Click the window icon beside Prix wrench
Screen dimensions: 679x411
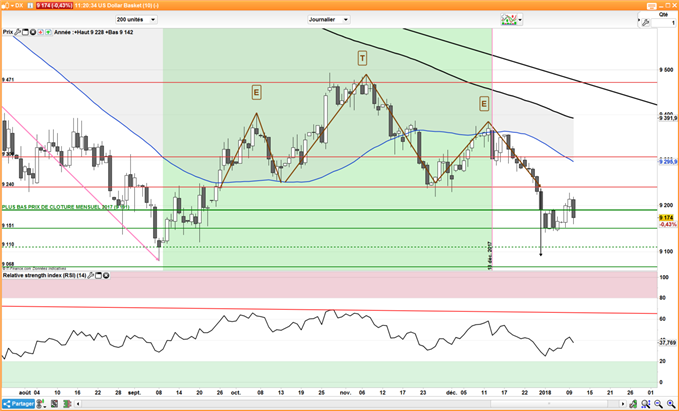[x=25, y=32]
